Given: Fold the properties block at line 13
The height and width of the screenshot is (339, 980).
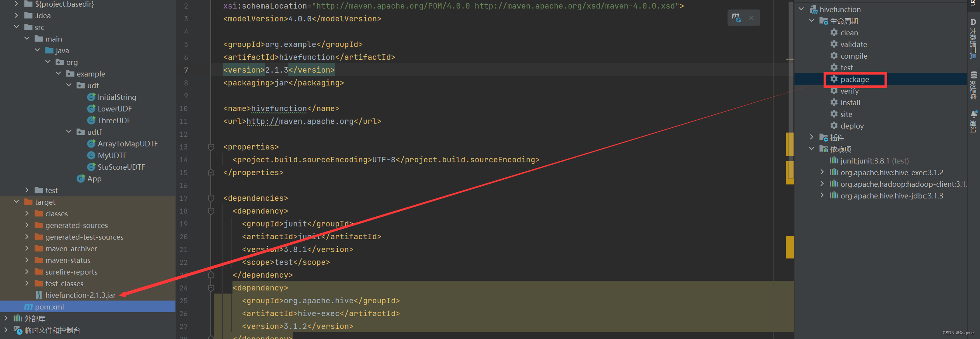Looking at the screenshot, I should 211,147.
